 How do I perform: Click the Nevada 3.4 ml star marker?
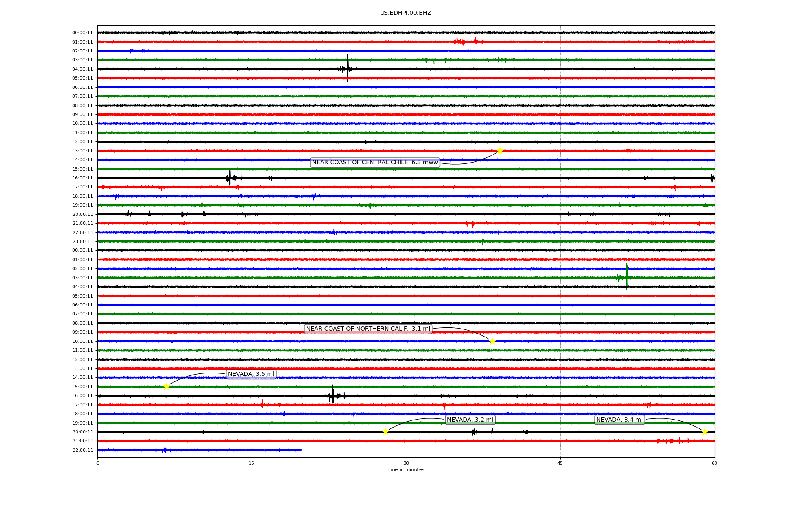point(705,432)
